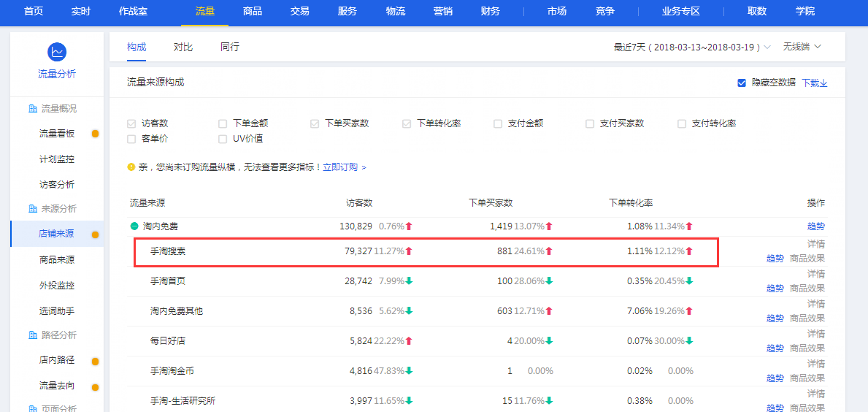Enable the 客单价 metric checkbox
868x412 pixels.
click(x=131, y=139)
